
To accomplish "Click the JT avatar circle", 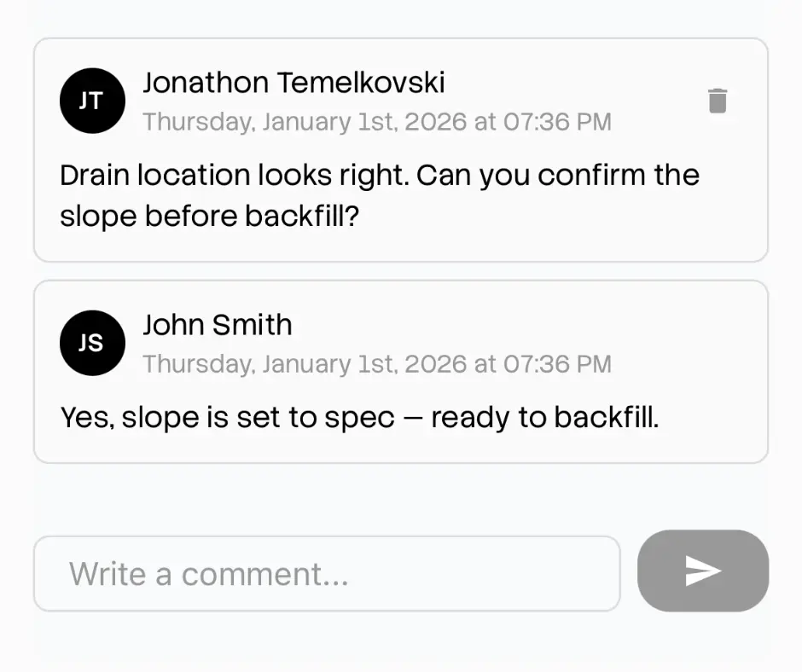I will (x=92, y=101).
